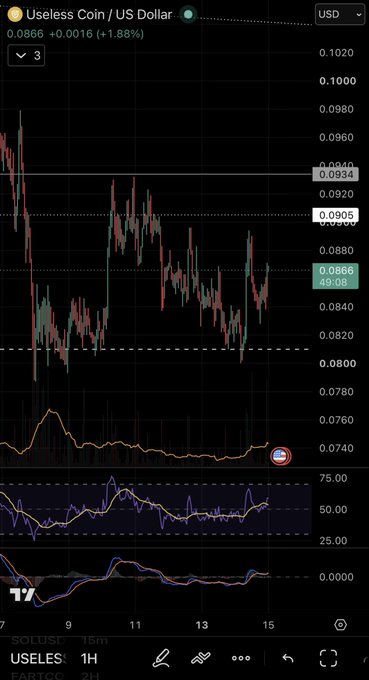
Task: Toggle fullscreen chart mode
Action: pos(328,658)
